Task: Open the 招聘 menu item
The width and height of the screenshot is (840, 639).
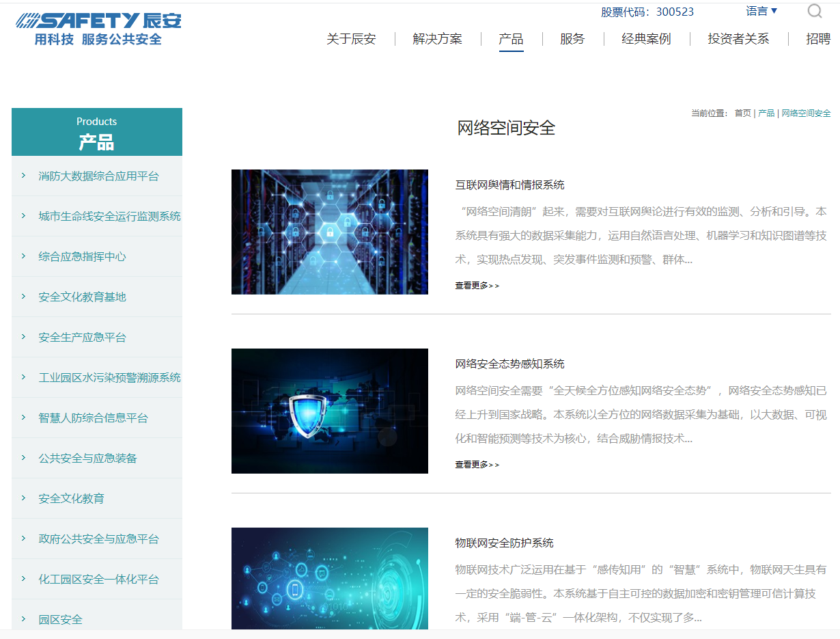Action: [818, 39]
